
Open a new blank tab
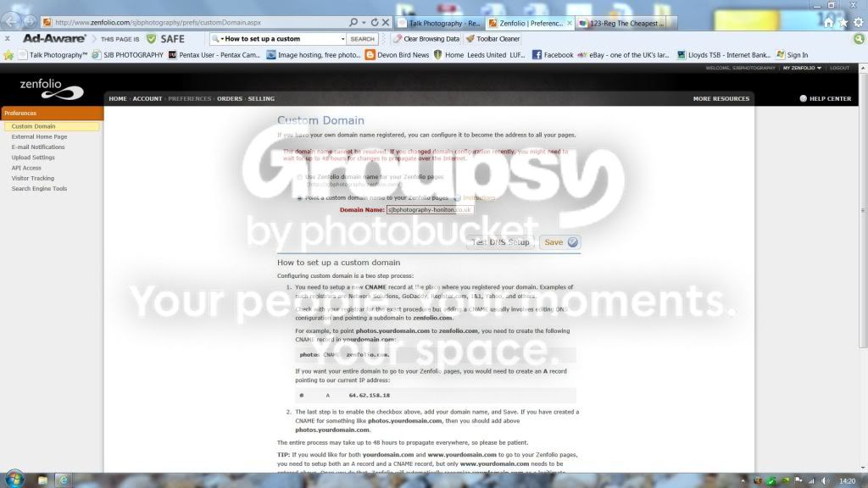[672, 23]
